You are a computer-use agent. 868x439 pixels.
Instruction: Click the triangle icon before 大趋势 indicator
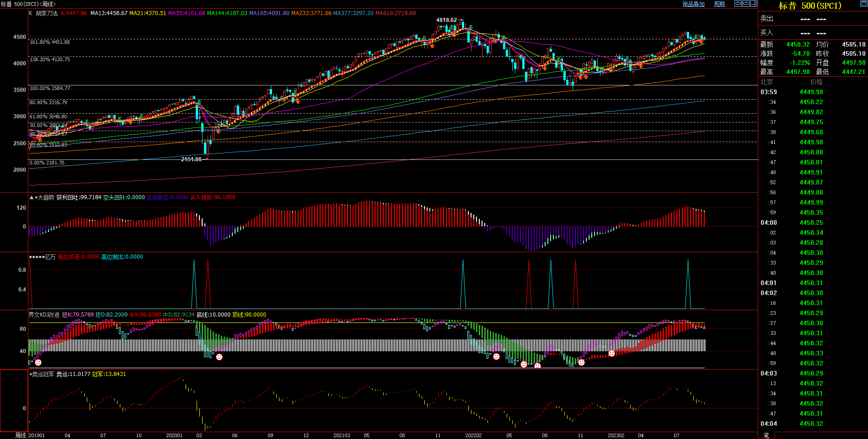click(31, 197)
